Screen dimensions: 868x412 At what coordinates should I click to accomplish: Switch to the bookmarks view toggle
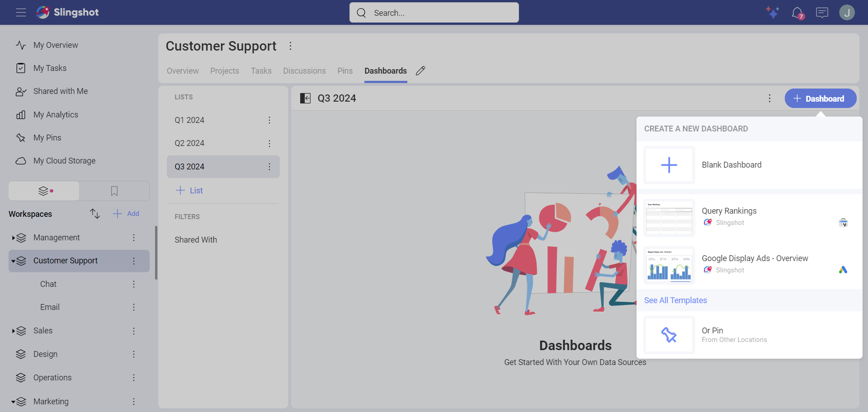[114, 191]
